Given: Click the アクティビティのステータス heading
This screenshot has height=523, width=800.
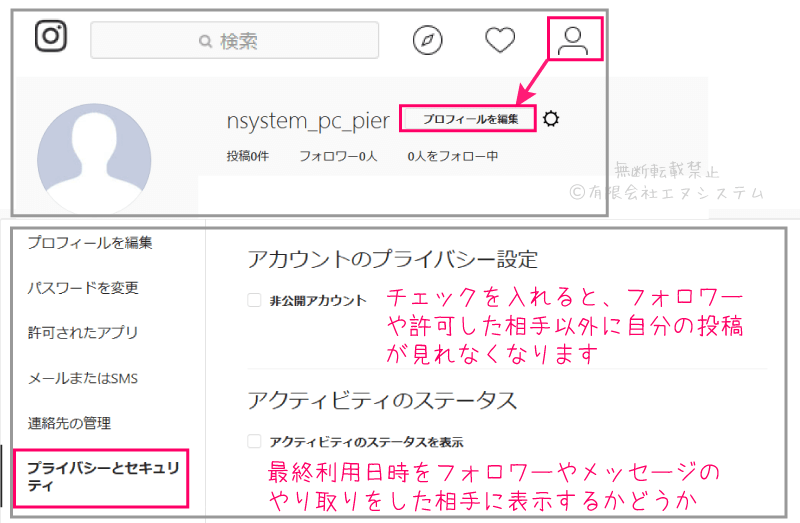Looking at the screenshot, I should click(382, 401).
